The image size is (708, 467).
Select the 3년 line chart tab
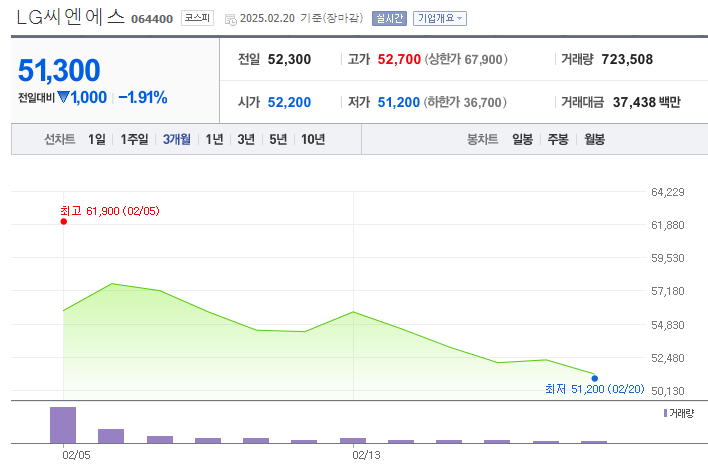tap(246, 139)
